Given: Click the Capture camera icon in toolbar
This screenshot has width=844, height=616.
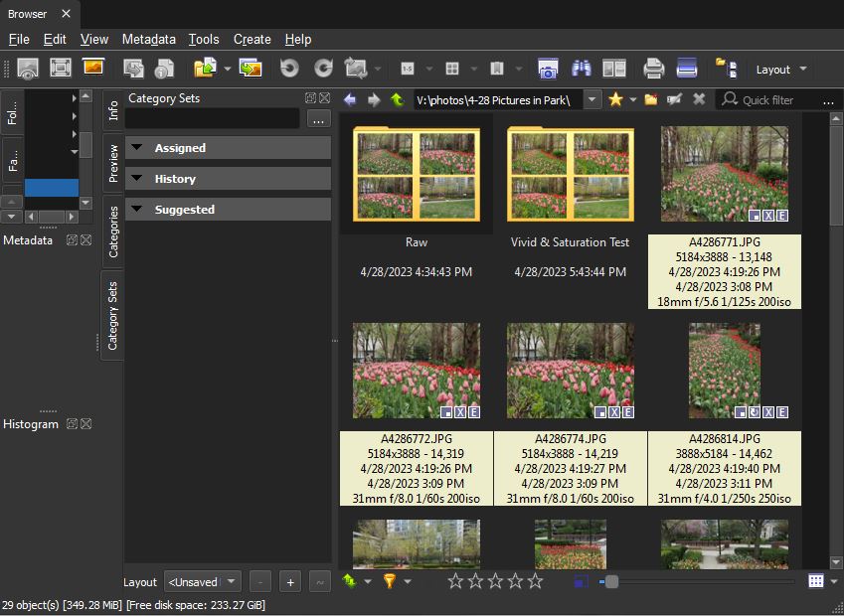Looking at the screenshot, I should coord(547,69).
